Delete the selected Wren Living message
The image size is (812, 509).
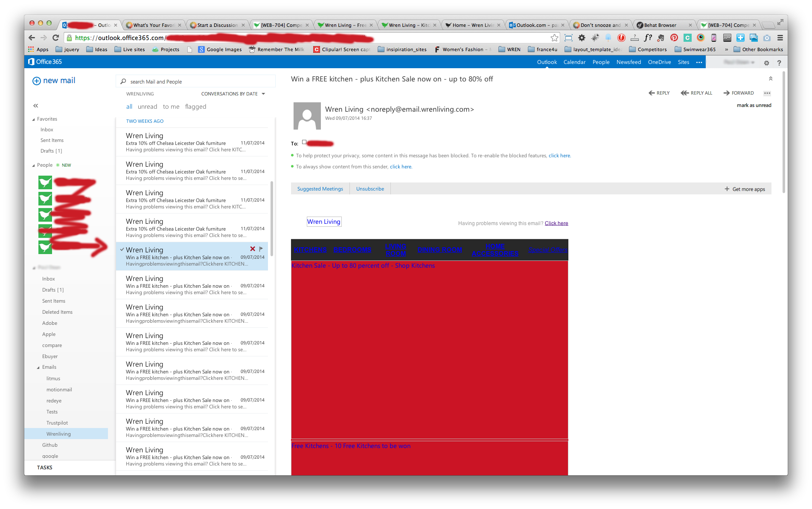(253, 249)
